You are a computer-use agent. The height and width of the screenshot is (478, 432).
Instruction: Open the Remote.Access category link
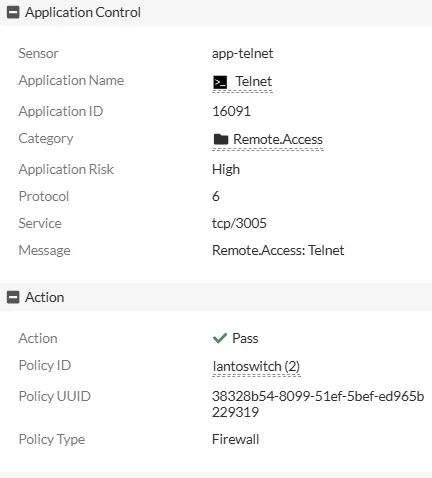tap(278, 139)
